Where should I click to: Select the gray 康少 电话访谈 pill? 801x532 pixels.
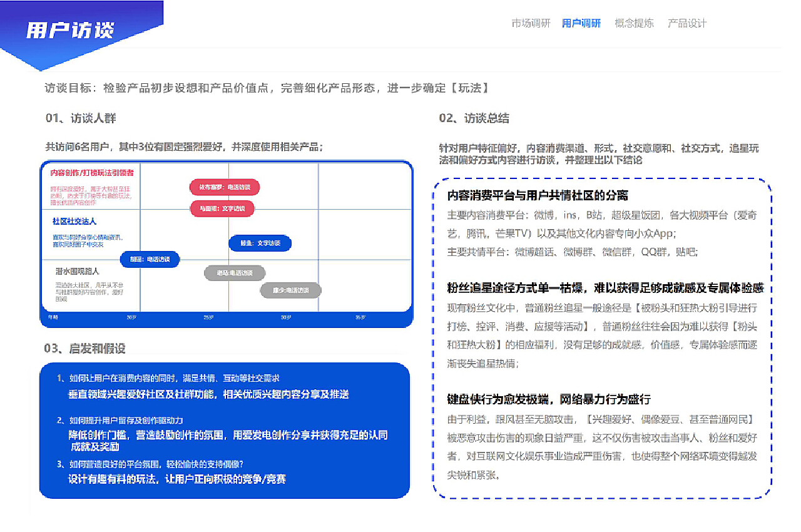[290, 290]
